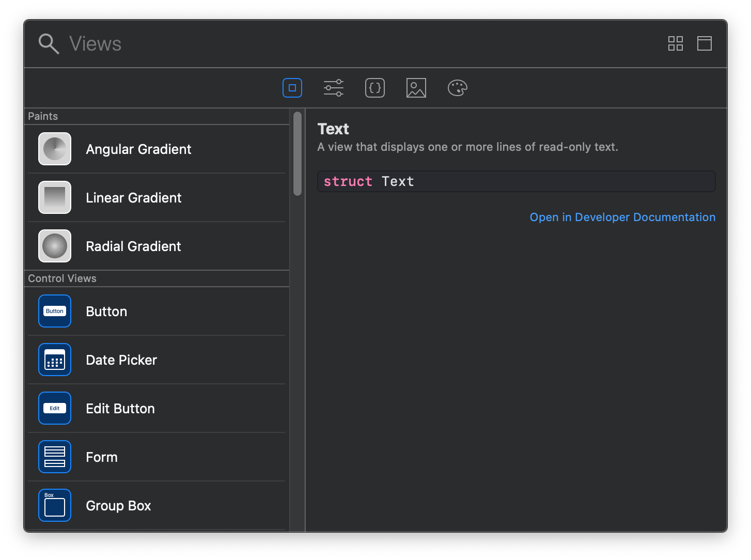
Task: Click the magnifying glass search icon
Action: pyautogui.click(x=49, y=44)
